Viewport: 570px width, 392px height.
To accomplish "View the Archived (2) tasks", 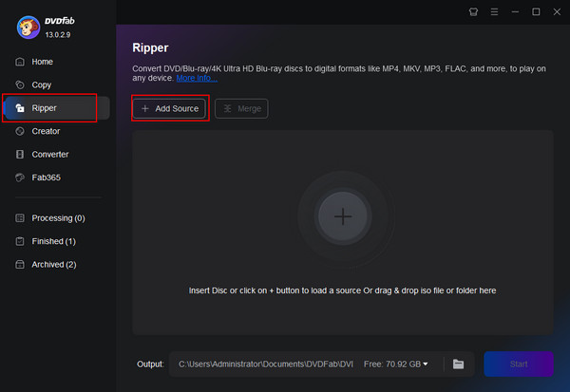I will [x=54, y=265].
